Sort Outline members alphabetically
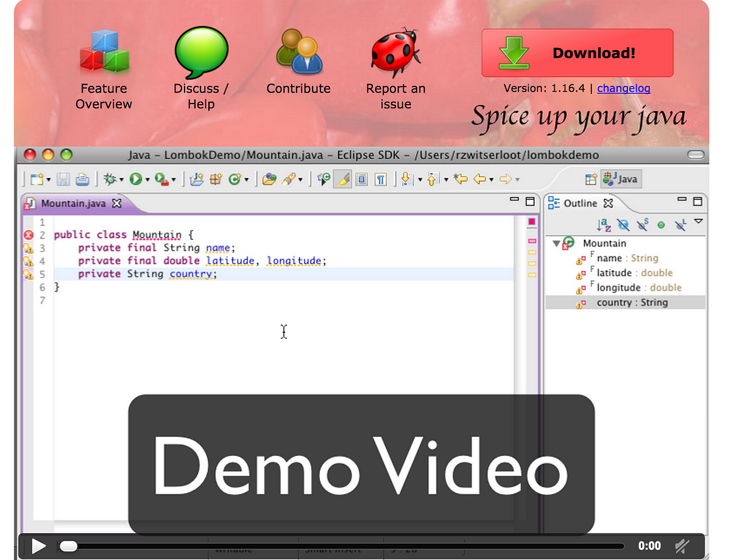Image resolution: width=731 pixels, height=560 pixels. click(x=603, y=225)
